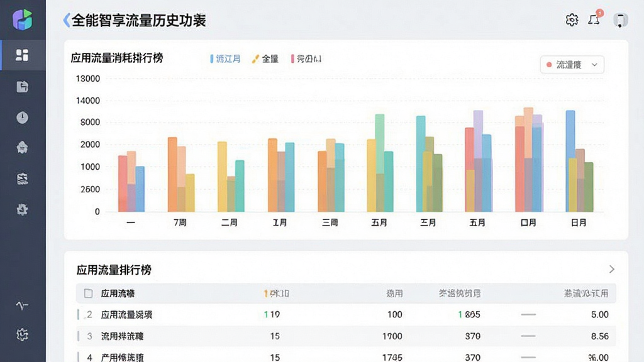The width and height of the screenshot is (644, 362).
Task: Select the row numbered 3 in the table
Action: 347,336
